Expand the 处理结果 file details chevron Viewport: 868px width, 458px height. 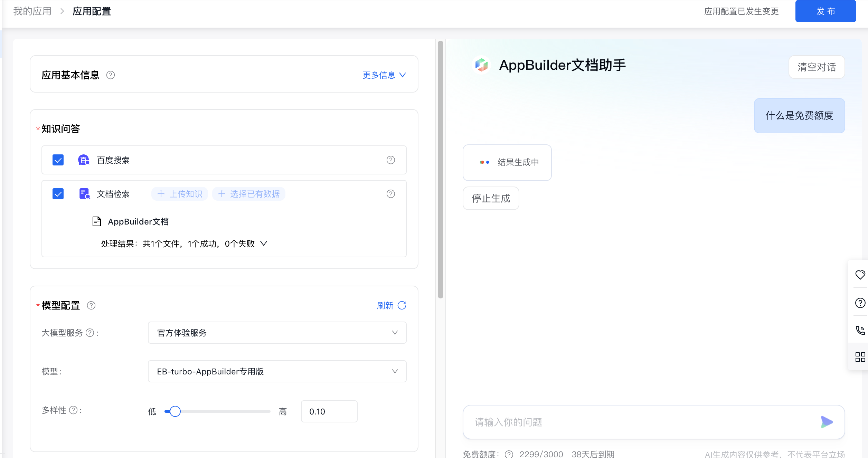click(264, 244)
